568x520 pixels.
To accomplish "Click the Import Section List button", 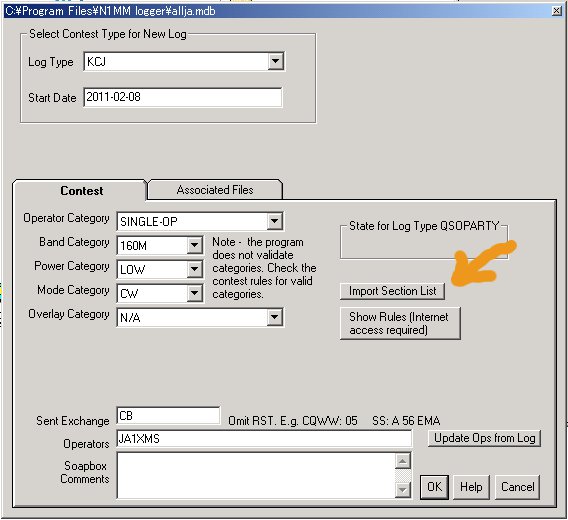I will click(392, 291).
